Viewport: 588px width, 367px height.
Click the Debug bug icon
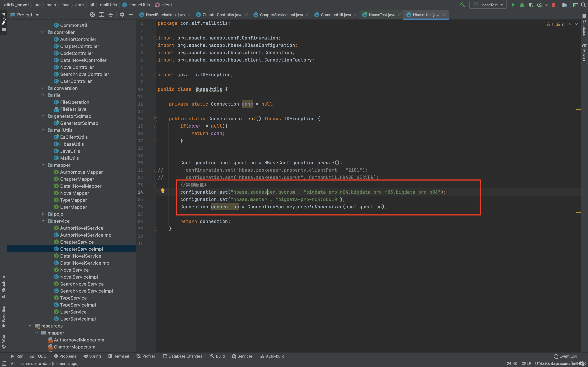point(522,5)
